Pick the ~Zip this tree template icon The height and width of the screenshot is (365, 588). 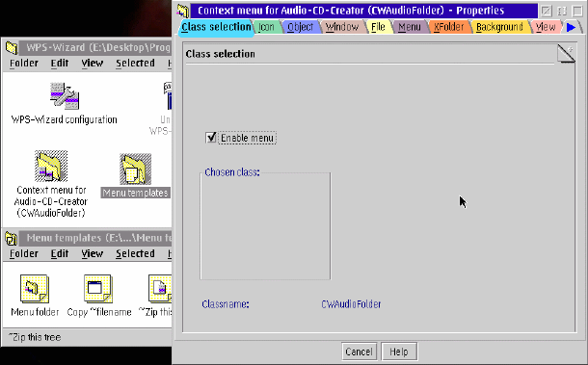160,289
